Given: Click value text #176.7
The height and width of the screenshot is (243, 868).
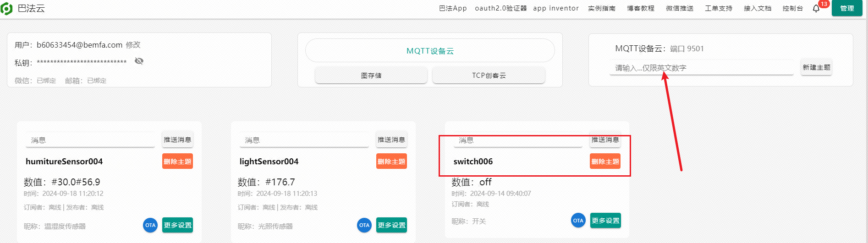Looking at the screenshot, I should [280, 182].
